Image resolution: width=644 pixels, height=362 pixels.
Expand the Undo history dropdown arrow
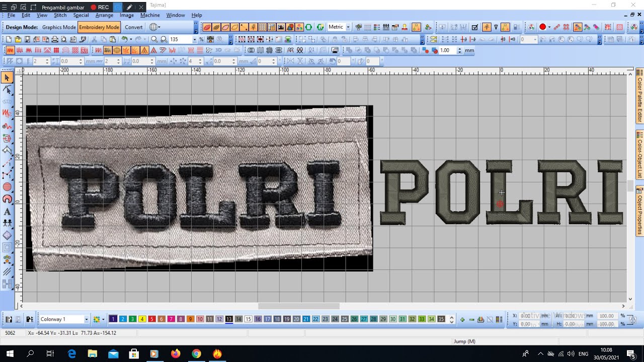131,39
